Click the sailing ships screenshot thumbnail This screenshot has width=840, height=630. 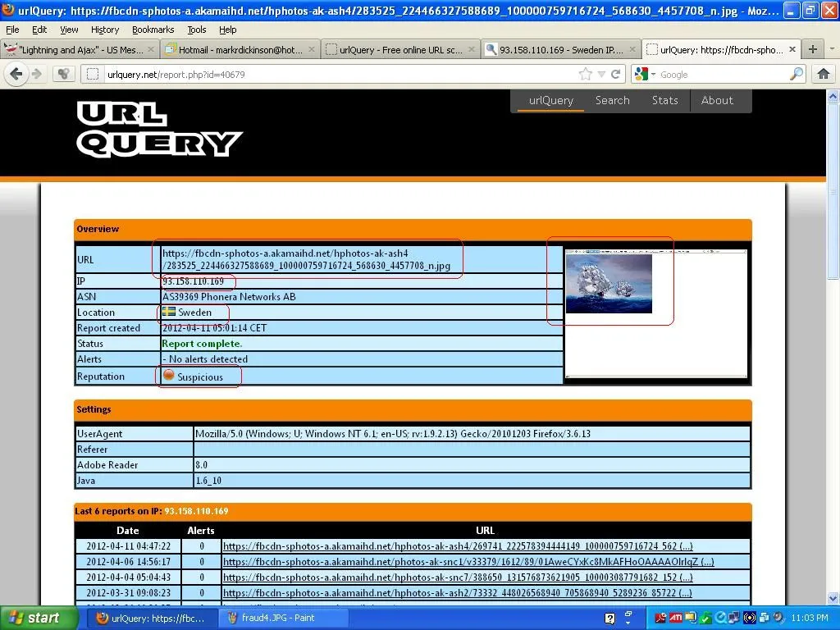(609, 283)
